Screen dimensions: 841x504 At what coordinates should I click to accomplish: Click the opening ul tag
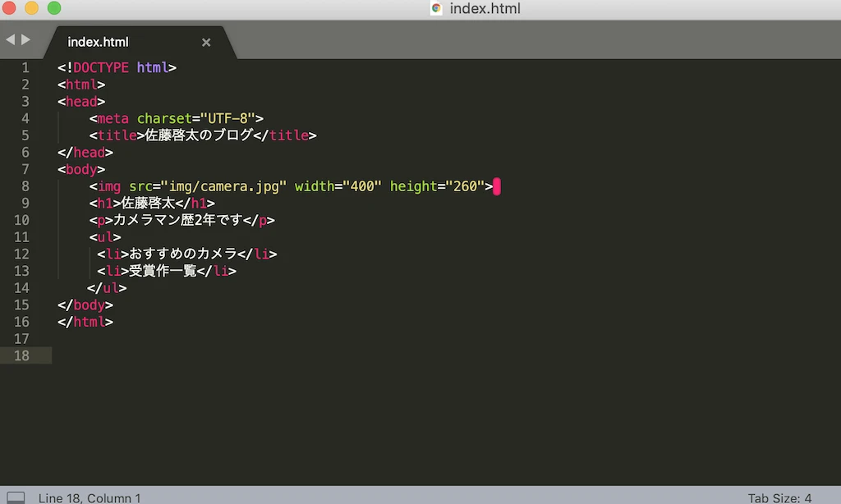point(105,237)
